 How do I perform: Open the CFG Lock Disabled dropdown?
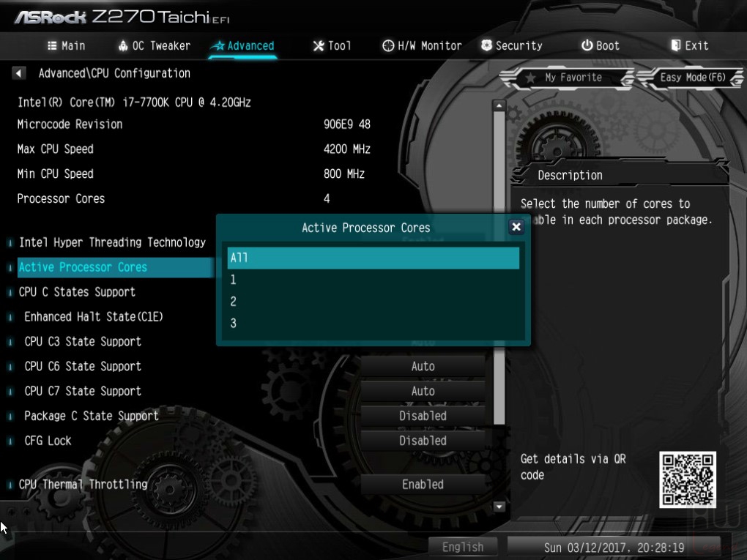tap(423, 441)
